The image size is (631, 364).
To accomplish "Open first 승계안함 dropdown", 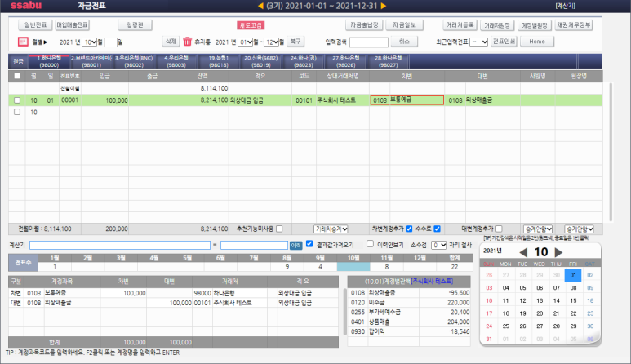I will tap(538, 229).
